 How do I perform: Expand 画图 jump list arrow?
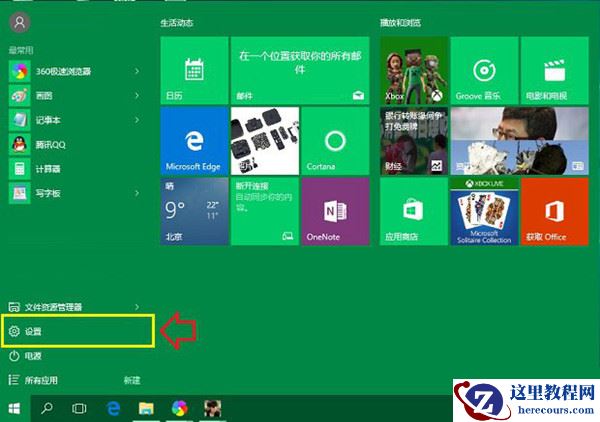click(x=137, y=96)
